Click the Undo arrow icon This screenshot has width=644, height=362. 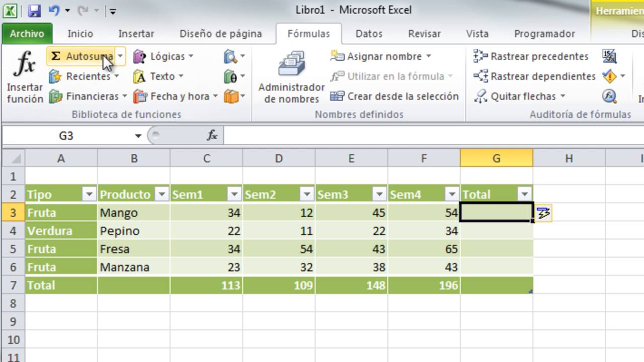pyautogui.click(x=54, y=11)
